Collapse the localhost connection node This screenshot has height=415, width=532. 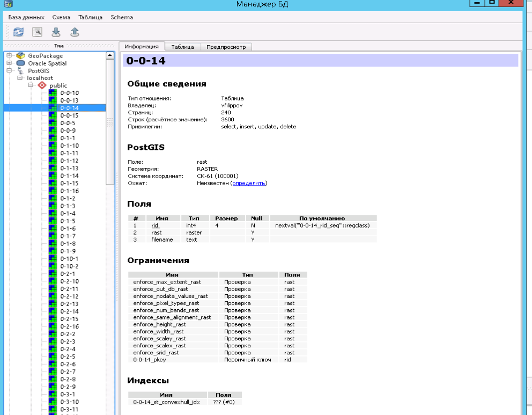coord(20,78)
